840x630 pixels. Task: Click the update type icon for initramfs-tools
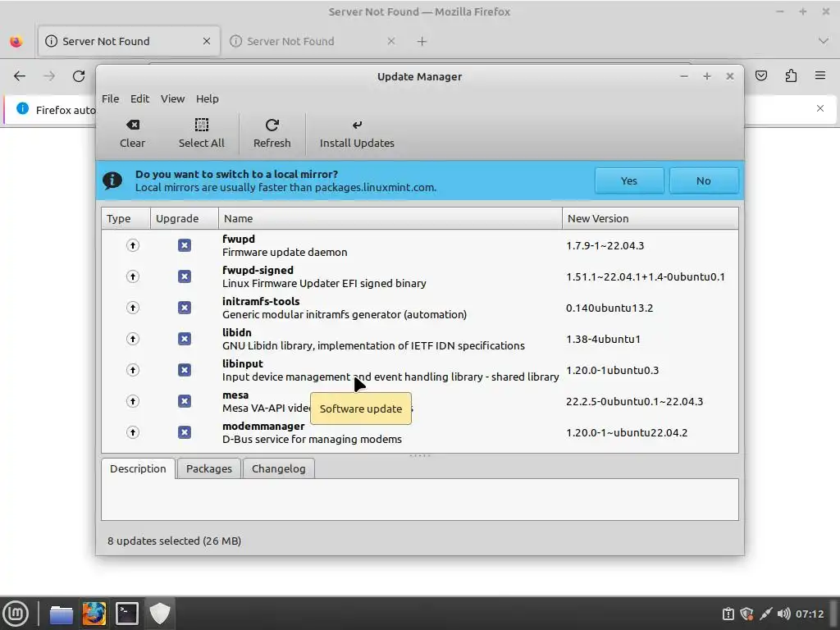(132, 308)
